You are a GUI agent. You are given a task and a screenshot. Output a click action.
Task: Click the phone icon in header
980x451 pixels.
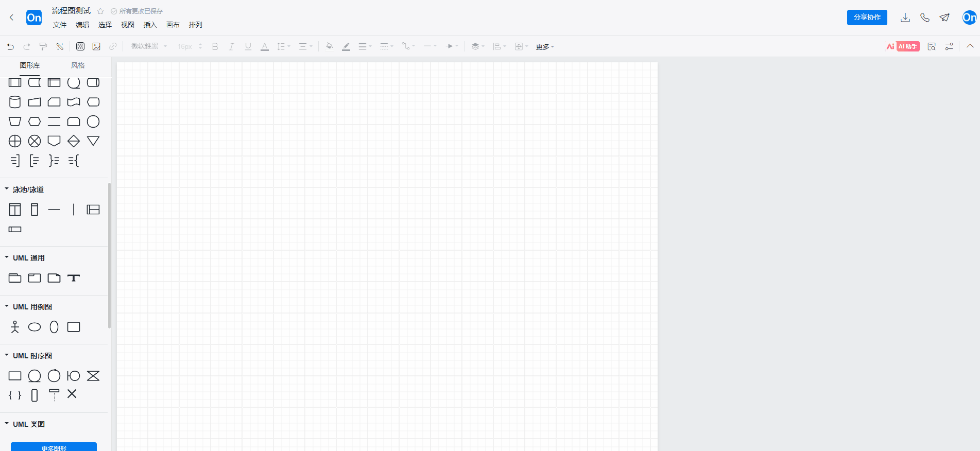(x=925, y=18)
